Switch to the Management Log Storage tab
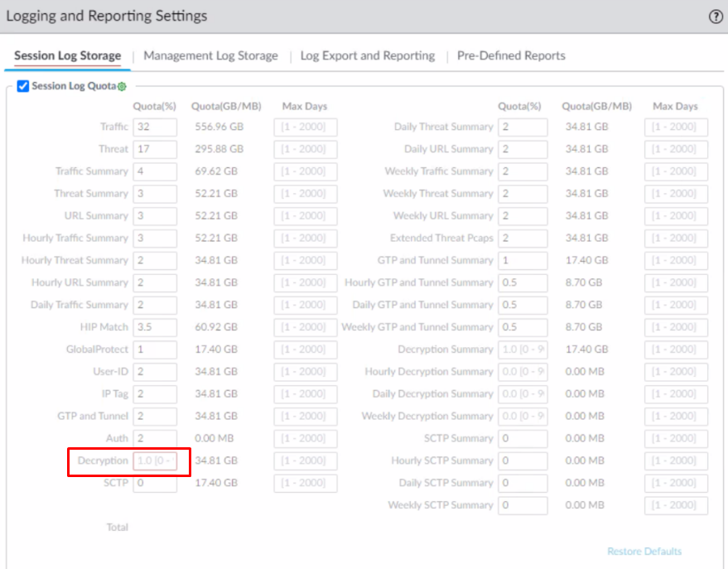The image size is (728, 569). click(210, 55)
